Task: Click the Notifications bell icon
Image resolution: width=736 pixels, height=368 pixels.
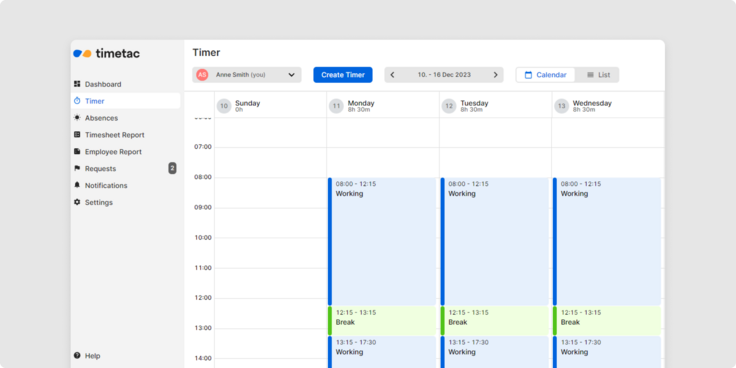Action: pyautogui.click(x=77, y=185)
